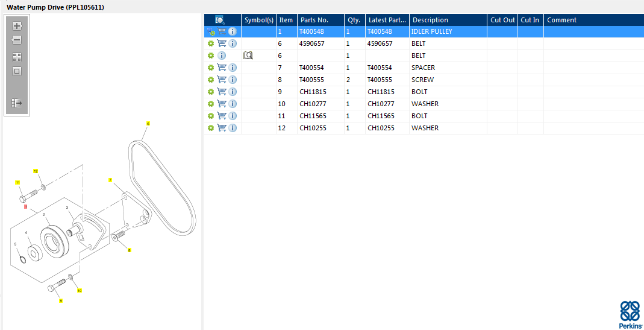Sort by the Parts No. column header

tap(320, 20)
